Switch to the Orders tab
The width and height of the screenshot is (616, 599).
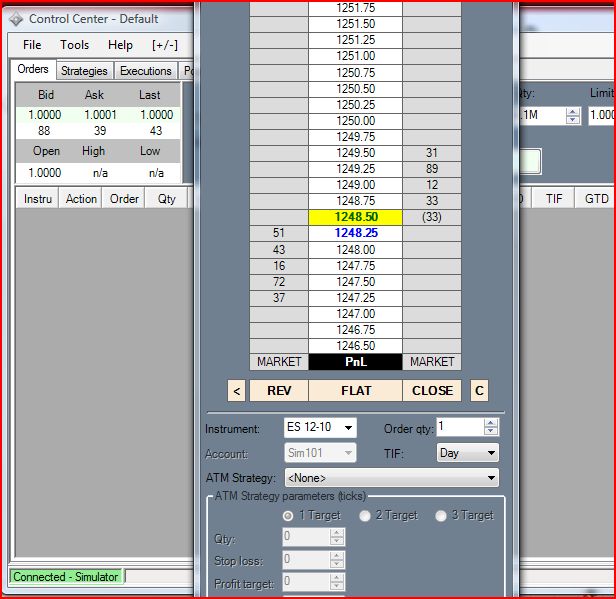[x=33, y=69]
